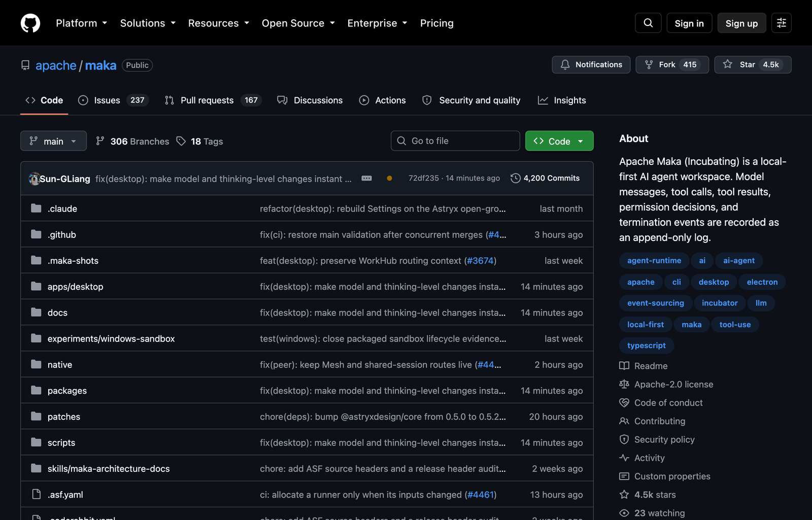This screenshot has height=520, width=812.
Task: Open Contributing people icon link
Action: coord(624,421)
